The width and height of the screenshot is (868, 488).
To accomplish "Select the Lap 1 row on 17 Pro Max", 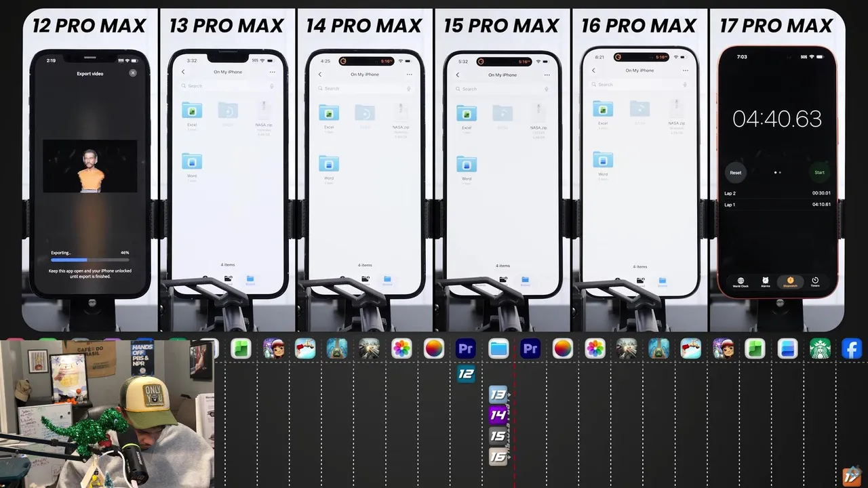I will click(x=777, y=204).
